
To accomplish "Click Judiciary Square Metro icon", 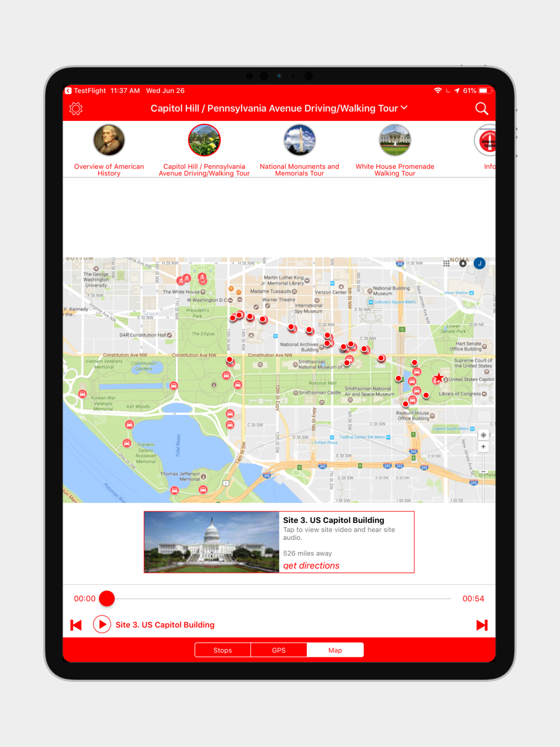I will (371, 302).
